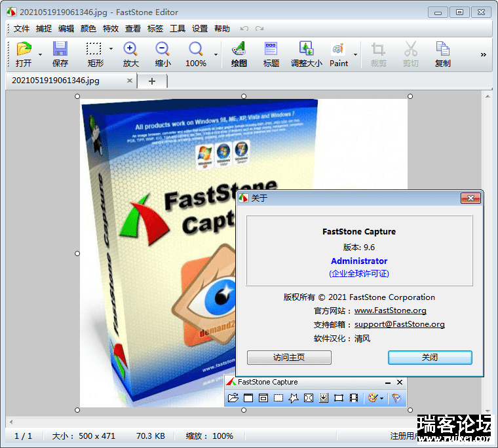Open the 标题 caption tool
The image size is (498, 448).
271,49
